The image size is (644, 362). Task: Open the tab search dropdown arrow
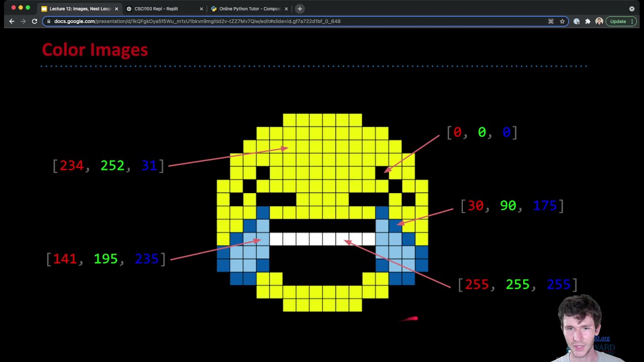click(632, 9)
